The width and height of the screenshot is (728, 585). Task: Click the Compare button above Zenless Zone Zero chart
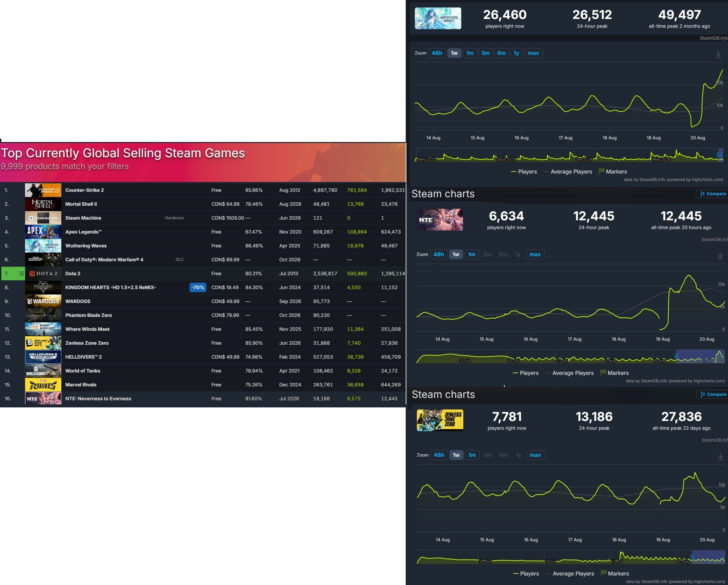pos(713,395)
